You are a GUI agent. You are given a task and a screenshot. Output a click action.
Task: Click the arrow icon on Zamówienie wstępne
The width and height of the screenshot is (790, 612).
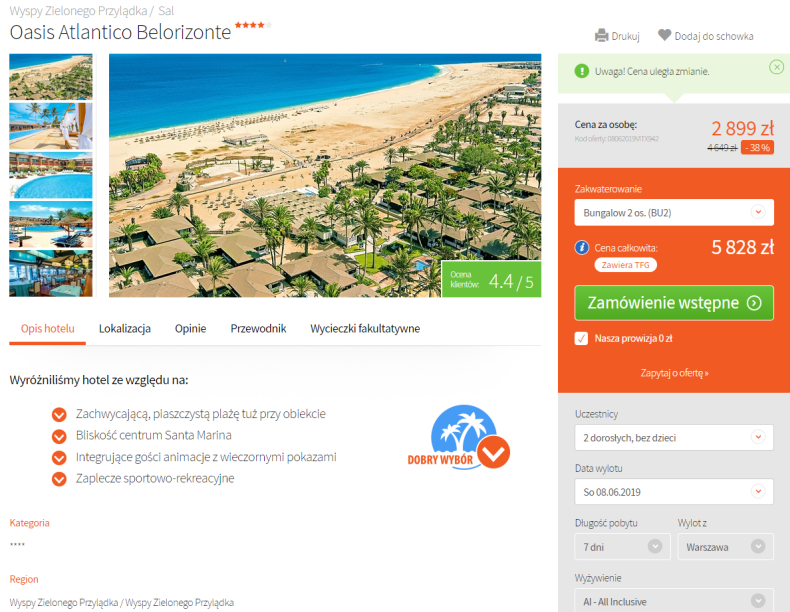click(754, 303)
